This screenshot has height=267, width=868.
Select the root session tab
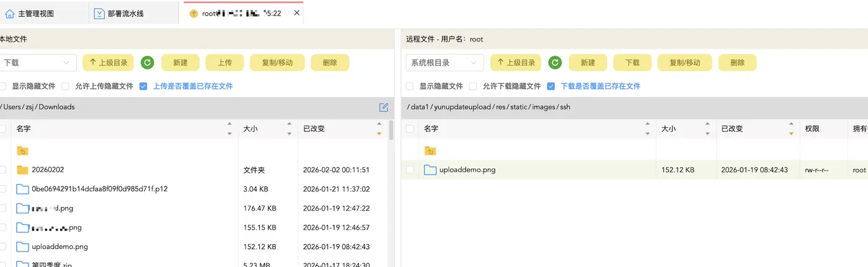click(244, 13)
